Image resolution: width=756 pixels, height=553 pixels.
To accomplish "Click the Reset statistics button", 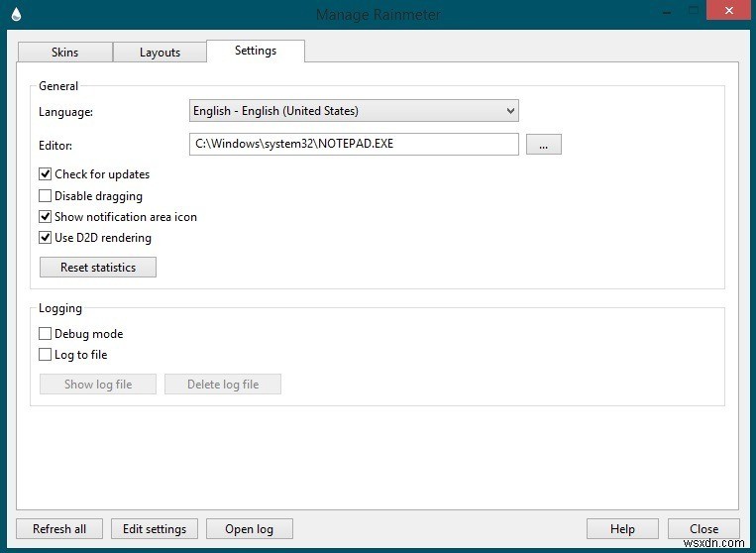I will [x=98, y=268].
